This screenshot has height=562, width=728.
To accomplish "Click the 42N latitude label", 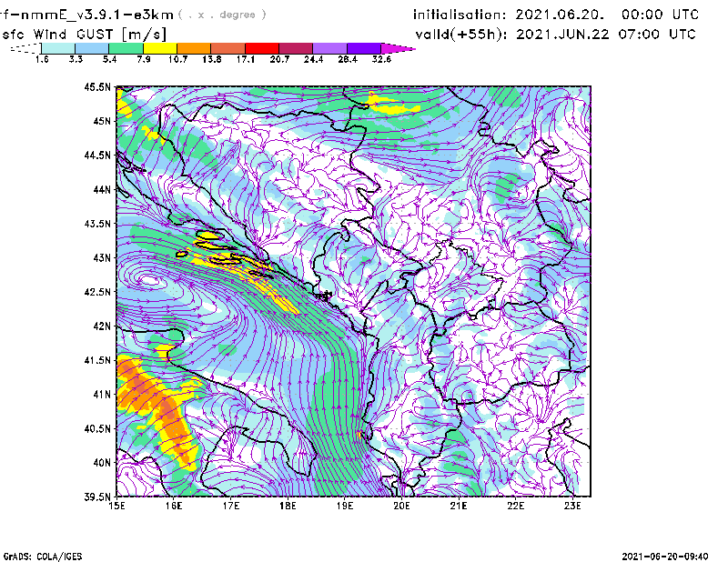I will coord(102,326).
